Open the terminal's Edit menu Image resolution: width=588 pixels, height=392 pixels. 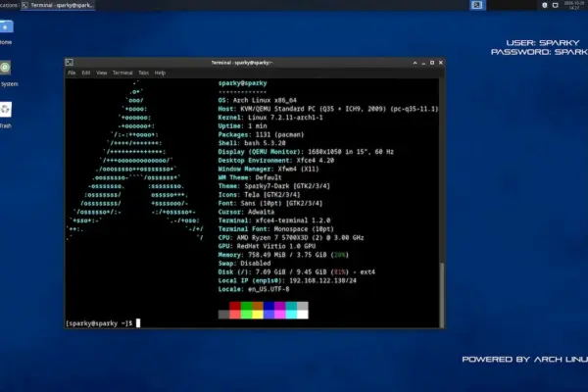click(x=86, y=73)
